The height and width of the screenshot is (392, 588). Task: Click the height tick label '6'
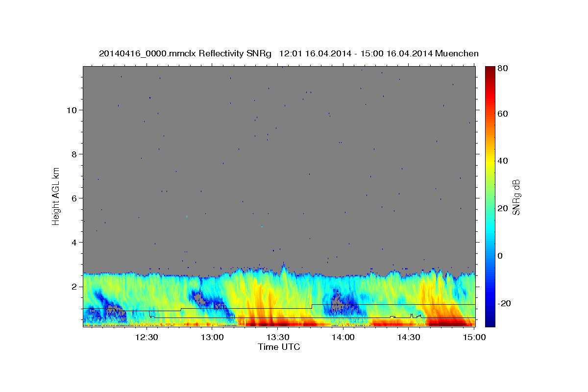[74, 198]
